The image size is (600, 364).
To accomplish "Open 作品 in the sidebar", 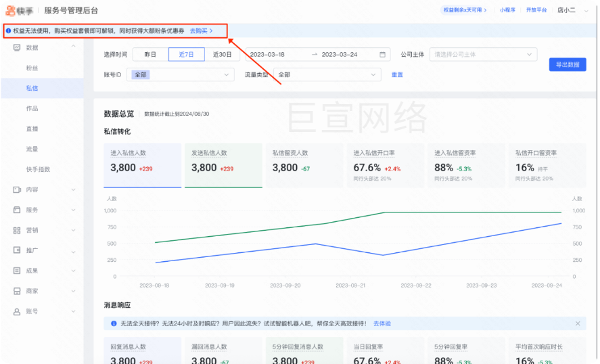I will (32, 108).
